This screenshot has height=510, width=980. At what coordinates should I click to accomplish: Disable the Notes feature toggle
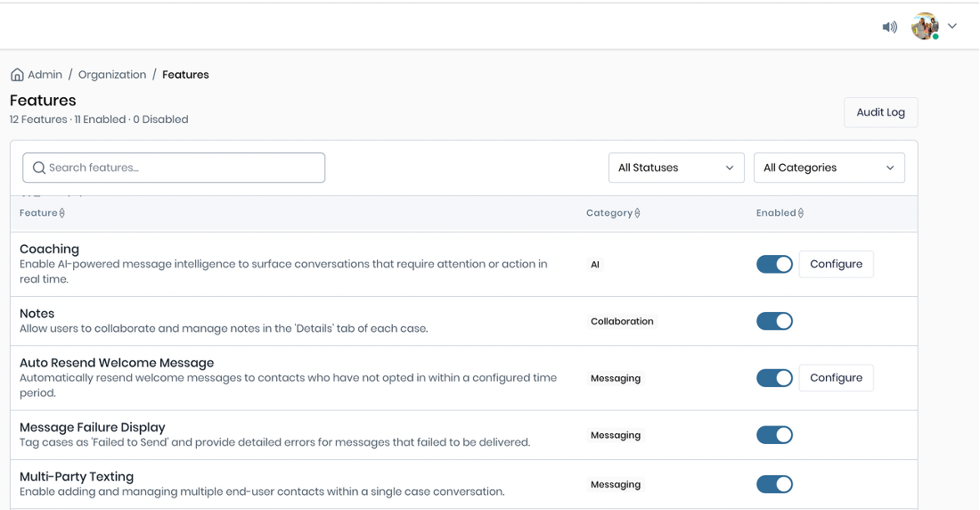coord(774,321)
